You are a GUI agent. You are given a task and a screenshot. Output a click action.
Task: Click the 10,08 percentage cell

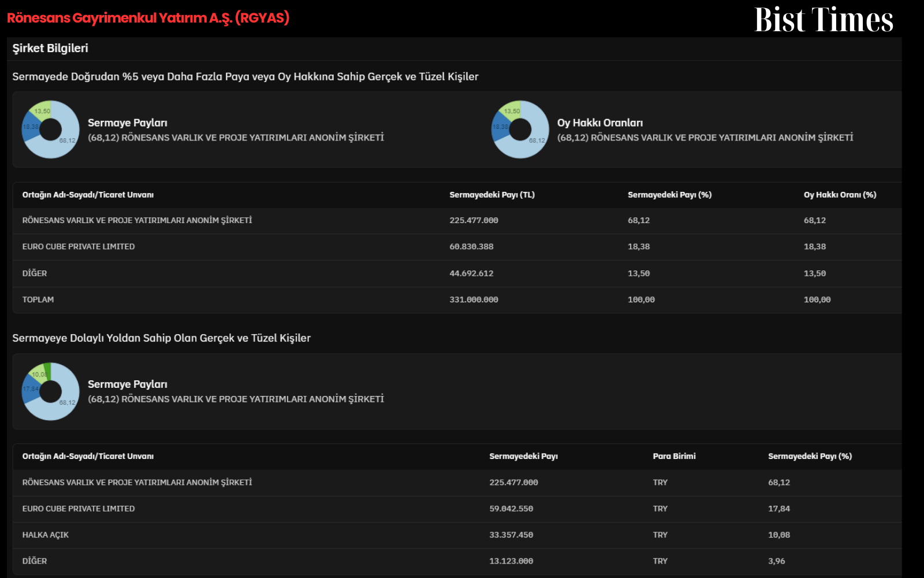tap(779, 535)
